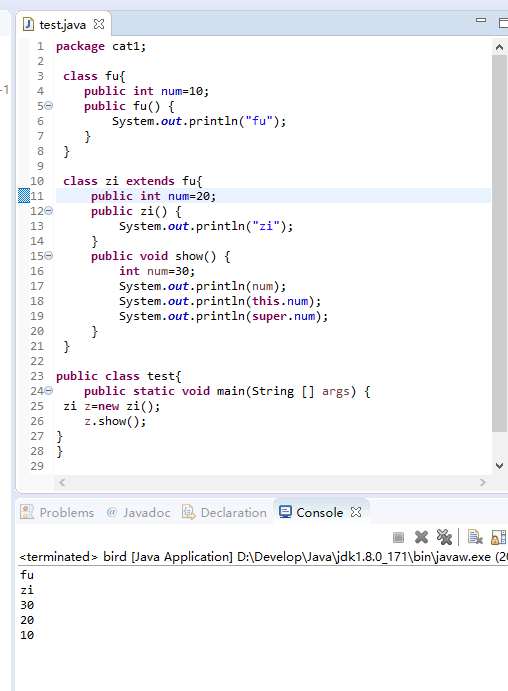Collapse the main method at line 24

(x=48, y=390)
